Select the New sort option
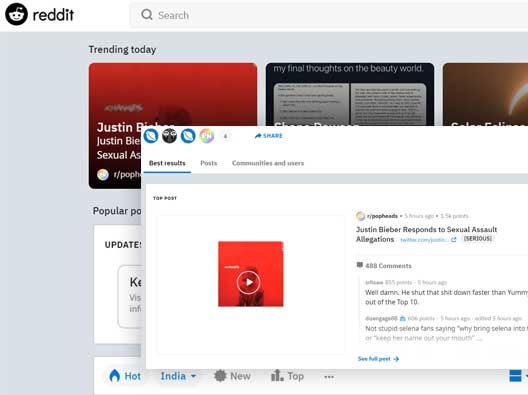 click(x=232, y=376)
